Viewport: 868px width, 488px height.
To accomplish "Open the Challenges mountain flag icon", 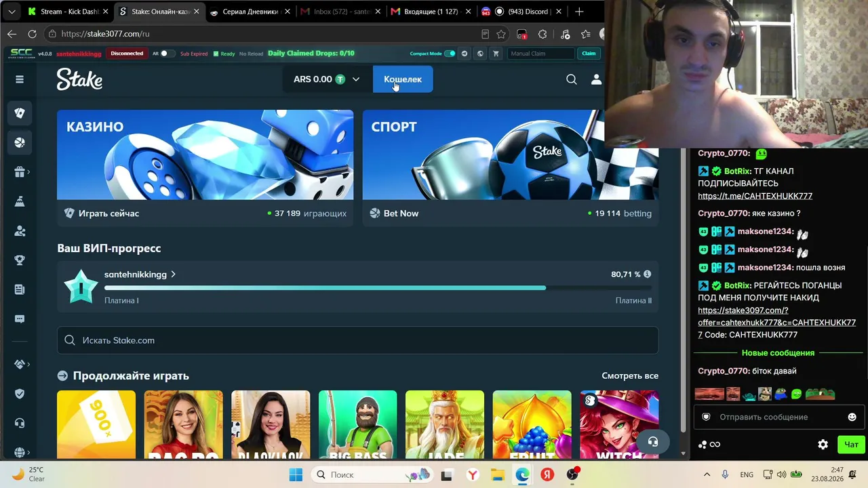I will 20,201.
